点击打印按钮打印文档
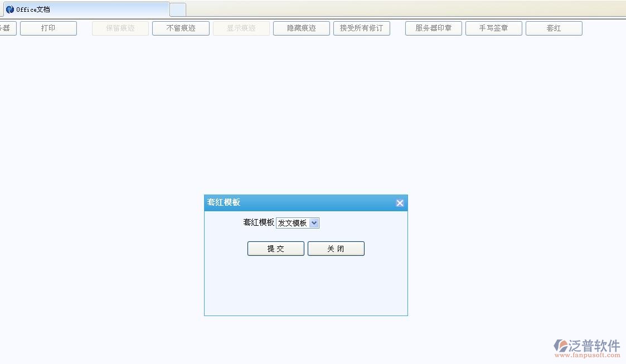The width and height of the screenshot is (626, 364). pos(48,28)
